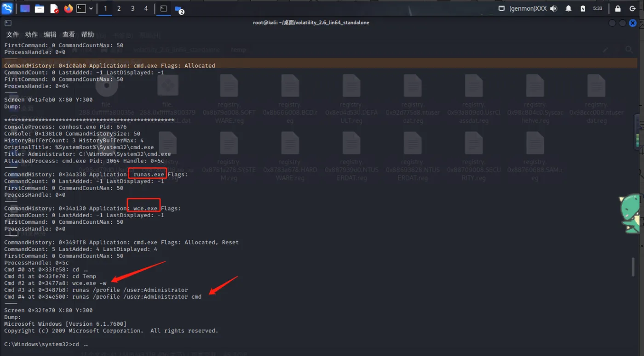Click the Copyright 2009 Microsoft Corporation line

(111, 331)
